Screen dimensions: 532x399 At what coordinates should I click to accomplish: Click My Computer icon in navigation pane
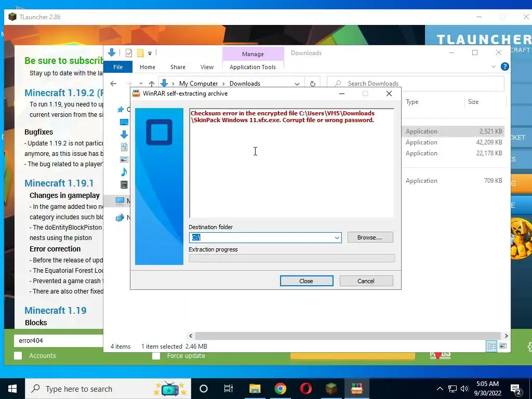tap(120, 201)
